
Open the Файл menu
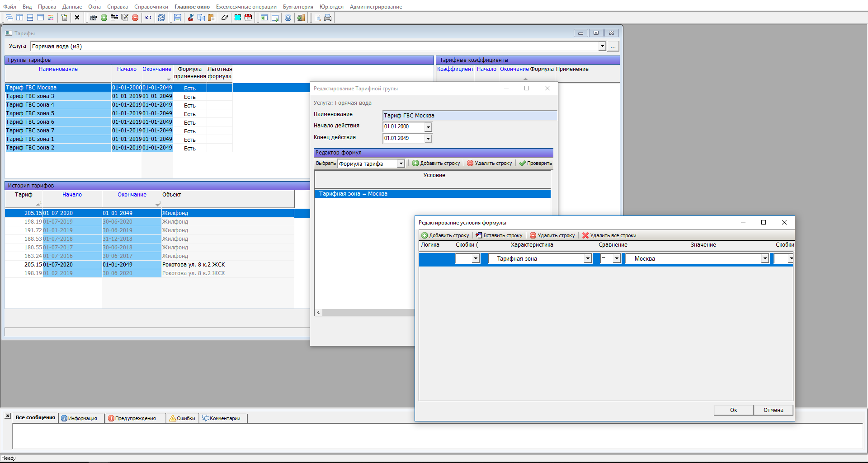click(x=9, y=7)
